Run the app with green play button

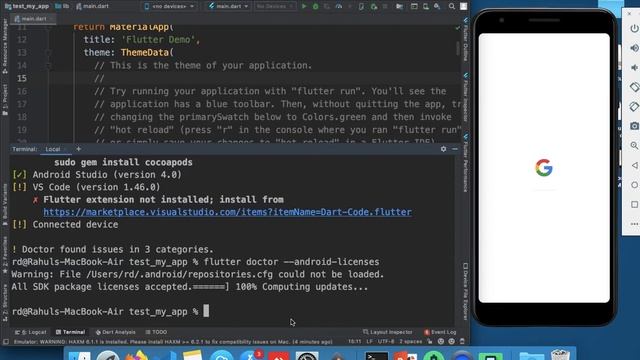click(304, 7)
